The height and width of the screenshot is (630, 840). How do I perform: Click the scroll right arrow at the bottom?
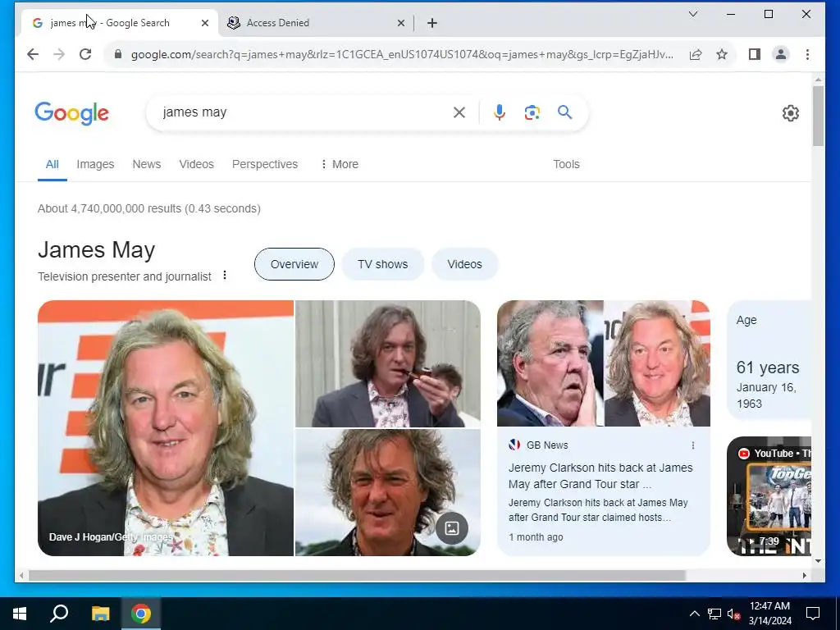pos(804,575)
